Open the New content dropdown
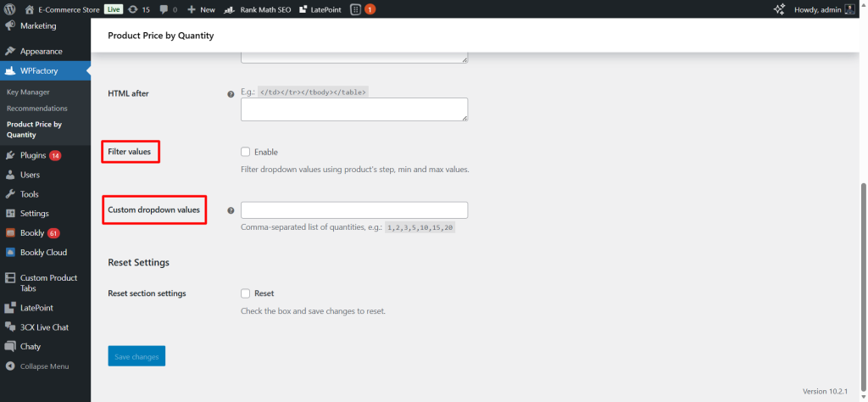This screenshot has width=868, height=402. [202, 9]
